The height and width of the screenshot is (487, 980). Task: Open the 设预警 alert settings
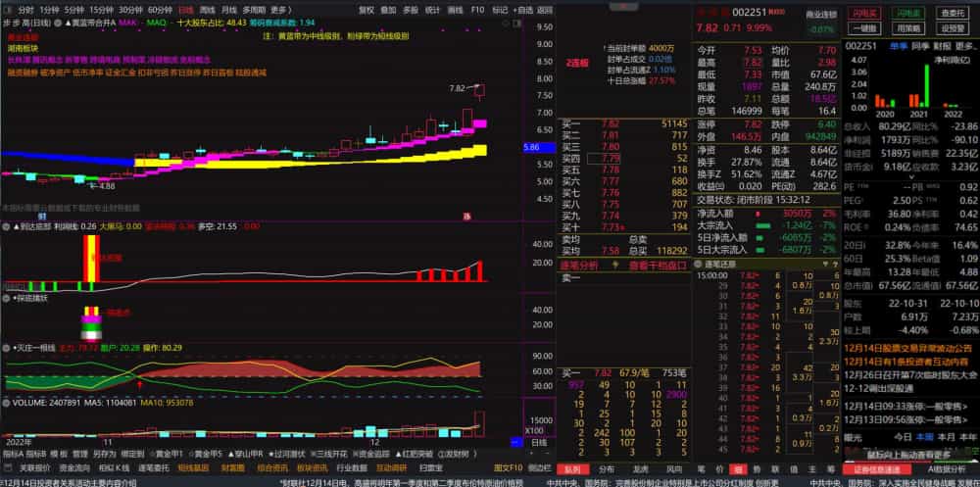(x=954, y=28)
